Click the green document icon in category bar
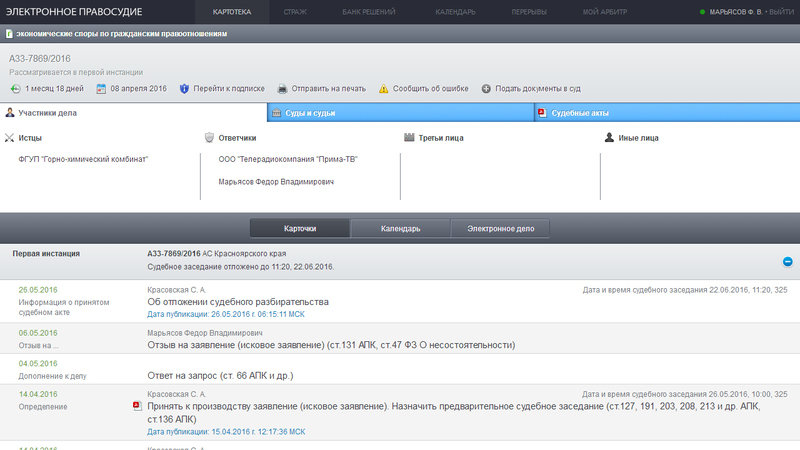 (x=9, y=34)
